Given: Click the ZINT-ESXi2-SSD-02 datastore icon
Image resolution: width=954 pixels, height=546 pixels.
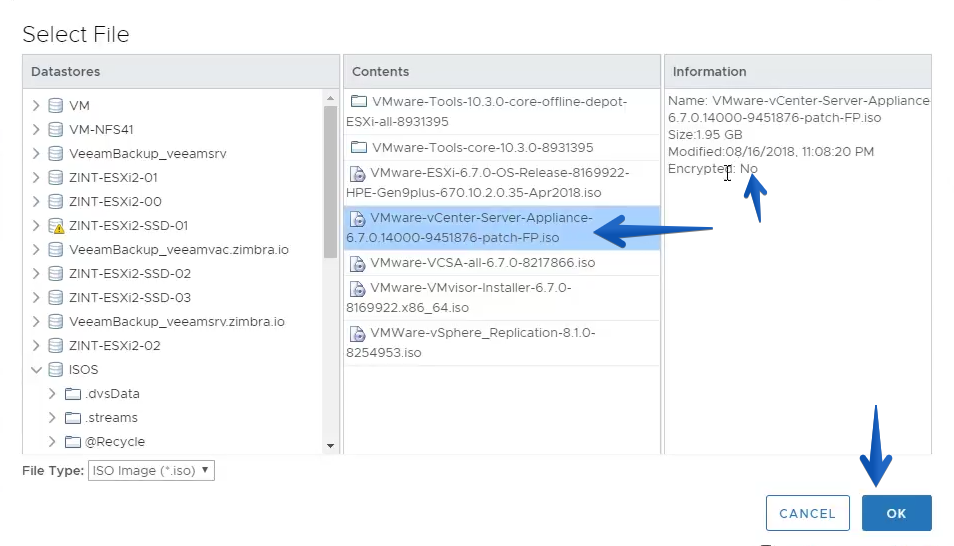Looking at the screenshot, I should 55,273.
